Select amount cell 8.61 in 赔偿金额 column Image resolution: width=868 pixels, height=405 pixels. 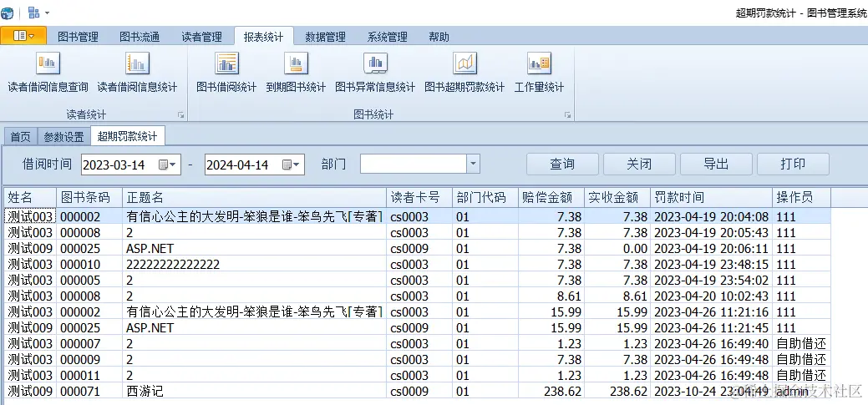click(551, 296)
